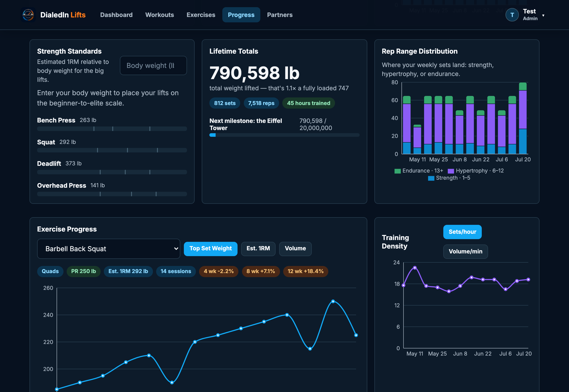
Task: Click the Quads muscle tag
Action: click(50, 271)
